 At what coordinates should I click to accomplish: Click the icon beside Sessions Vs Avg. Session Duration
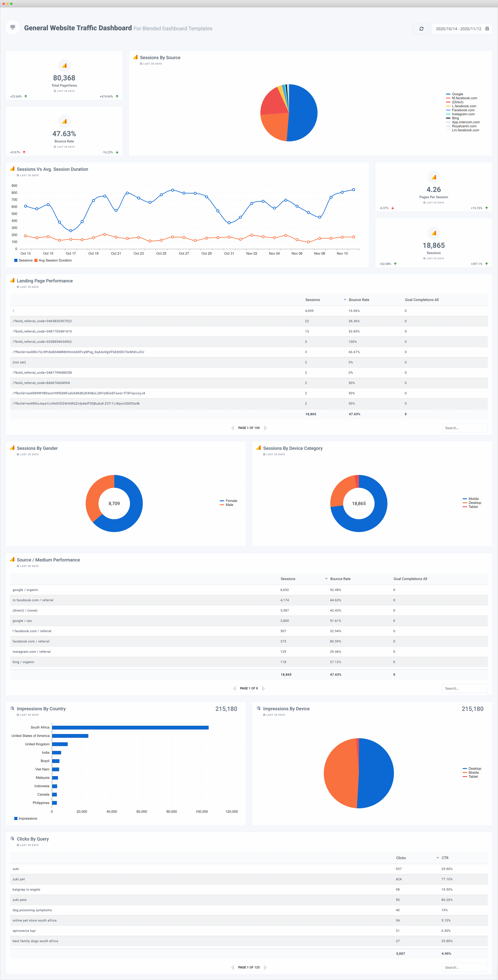coord(12,169)
